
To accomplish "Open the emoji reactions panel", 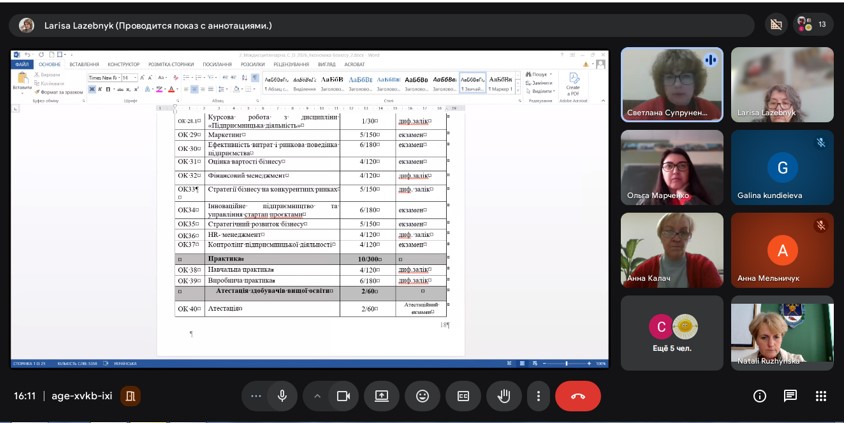I will coord(422,396).
